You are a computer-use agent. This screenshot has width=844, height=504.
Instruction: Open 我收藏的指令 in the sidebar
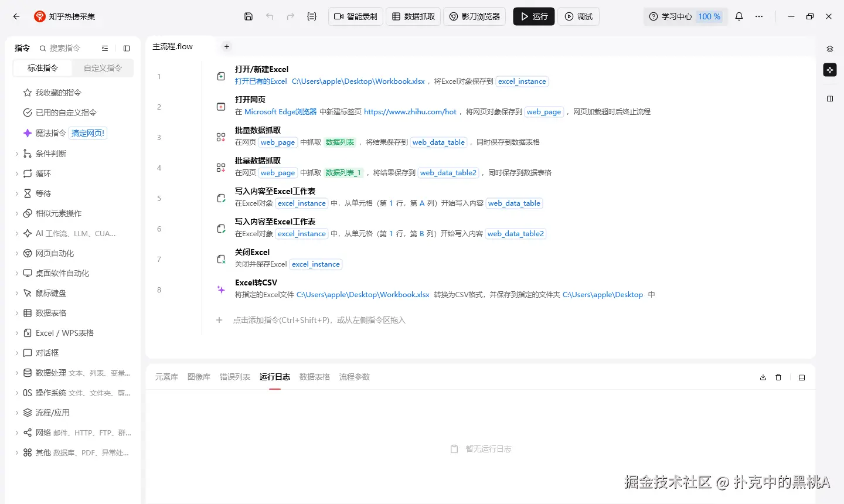click(x=58, y=93)
